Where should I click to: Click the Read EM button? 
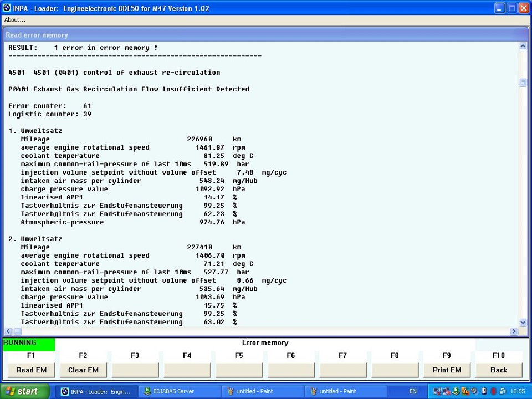coord(31,370)
